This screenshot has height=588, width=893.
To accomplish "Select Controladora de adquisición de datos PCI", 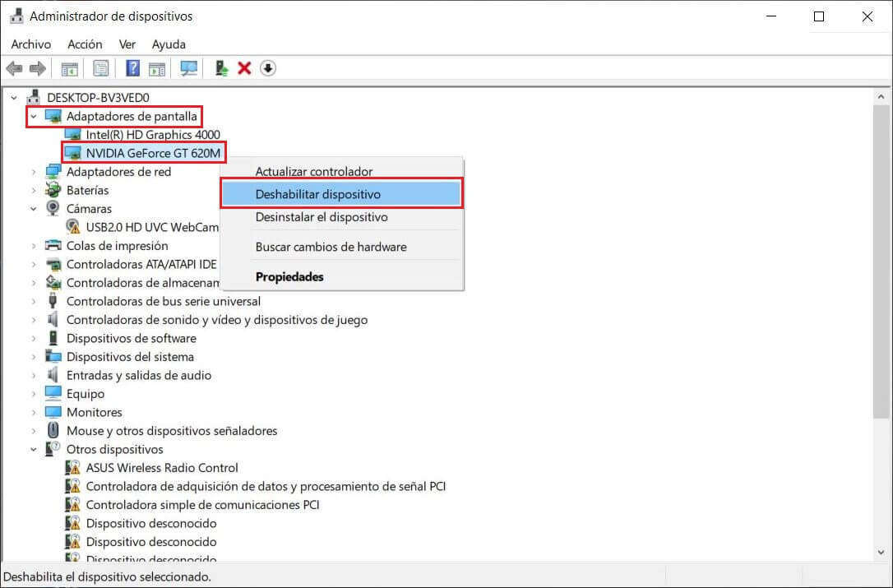I will pyautogui.click(x=266, y=486).
